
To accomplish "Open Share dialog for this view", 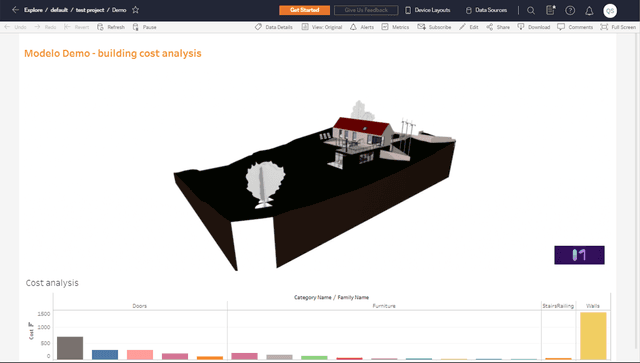I will coord(498,27).
